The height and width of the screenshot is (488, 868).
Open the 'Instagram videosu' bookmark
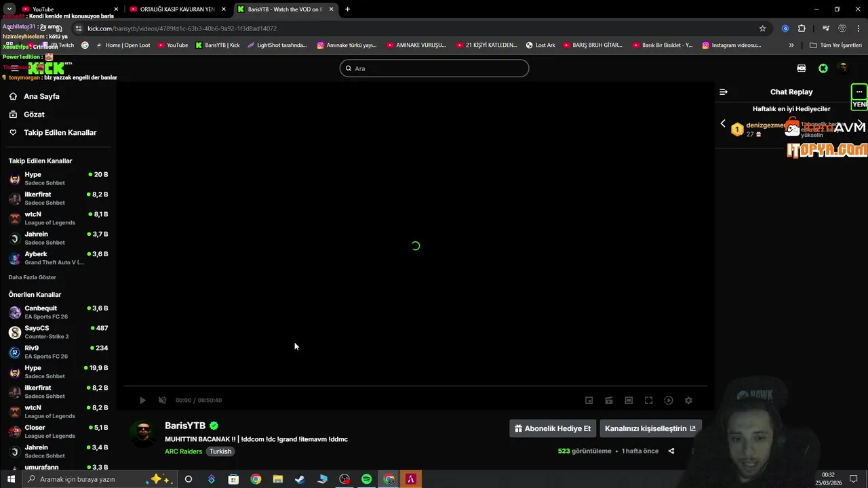[x=731, y=45]
